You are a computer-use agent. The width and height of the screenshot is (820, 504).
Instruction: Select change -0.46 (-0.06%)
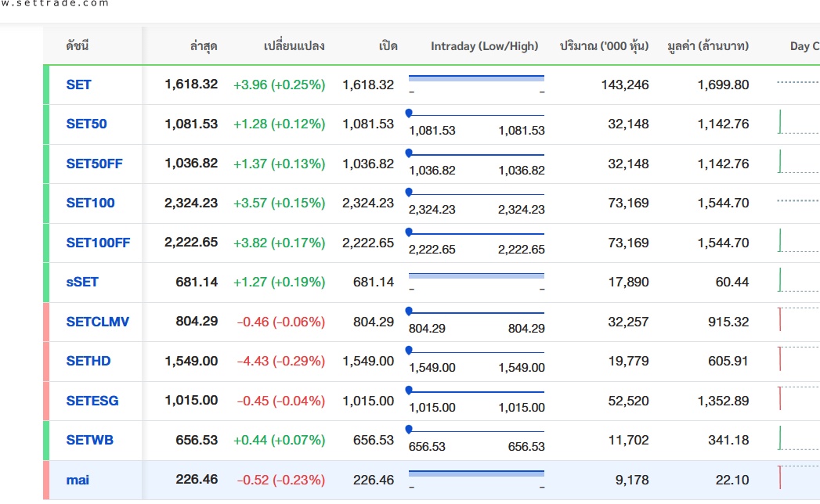click(x=281, y=322)
